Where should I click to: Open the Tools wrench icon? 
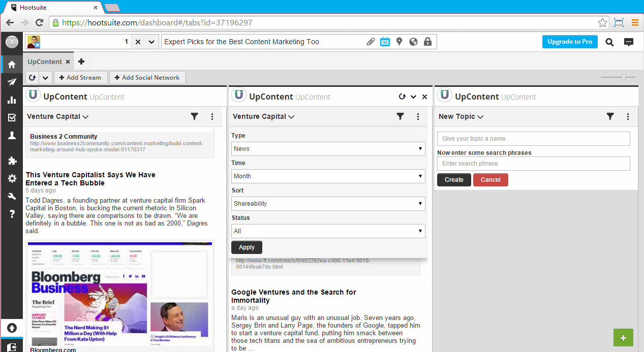coord(12,197)
